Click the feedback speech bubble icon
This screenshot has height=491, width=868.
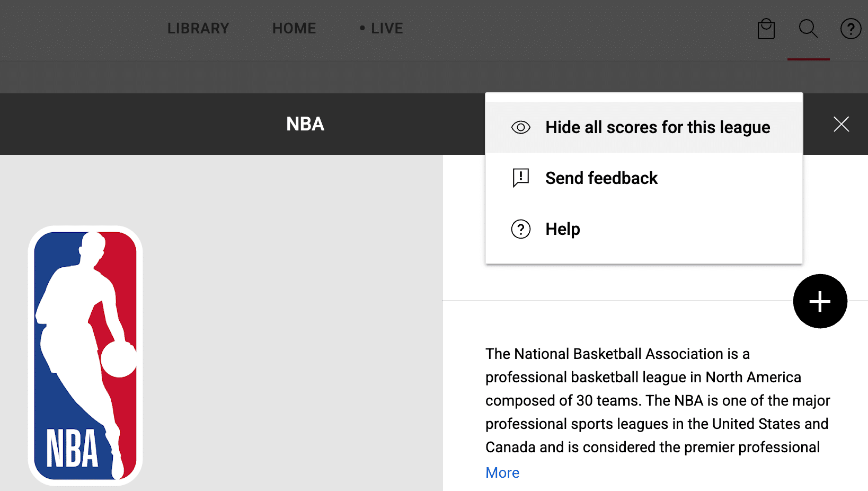tap(520, 178)
